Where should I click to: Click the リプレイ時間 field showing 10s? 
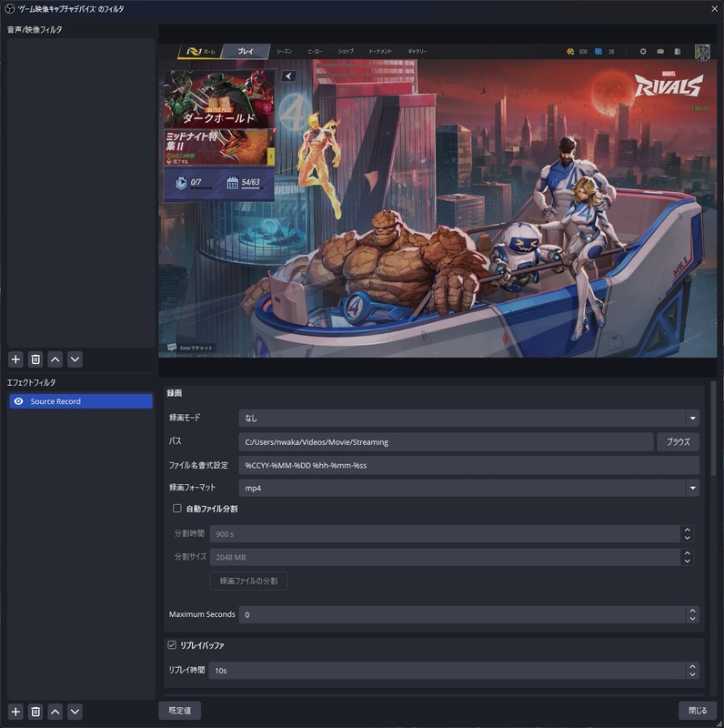[447, 671]
